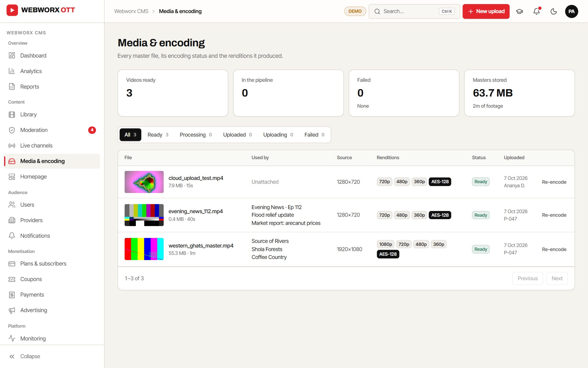588x368 pixels.
Task: Select the All filter tab
Action: click(x=130, y=135)
